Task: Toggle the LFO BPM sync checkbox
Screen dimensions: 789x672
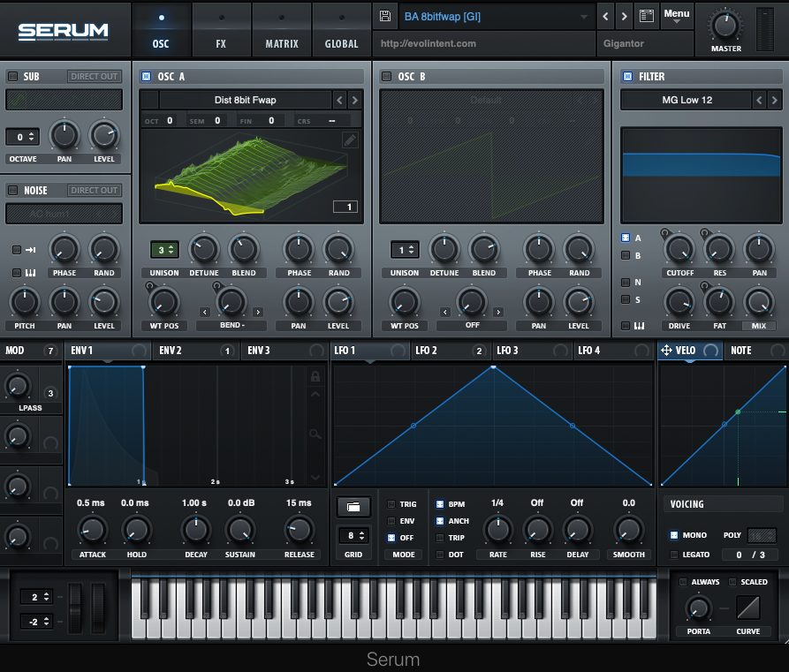Action: point(440,504)
